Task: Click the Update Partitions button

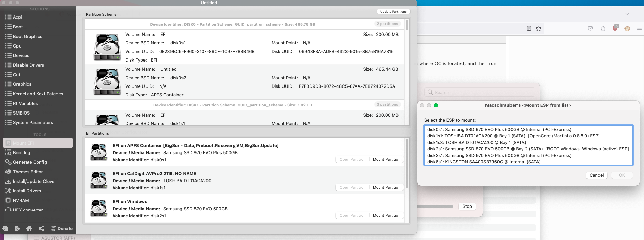Action: 393,12
